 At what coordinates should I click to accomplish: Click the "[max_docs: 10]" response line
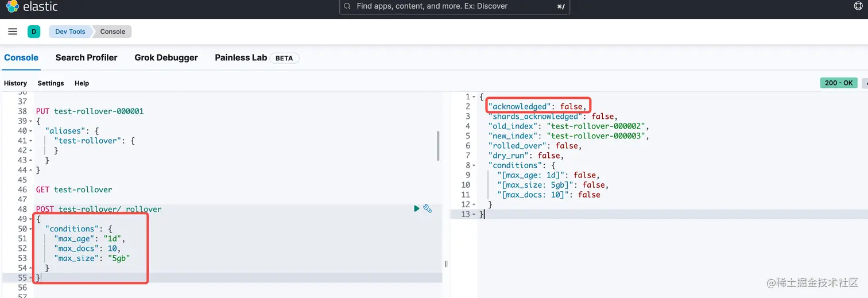pyautogui.click(x=549, y=195)
